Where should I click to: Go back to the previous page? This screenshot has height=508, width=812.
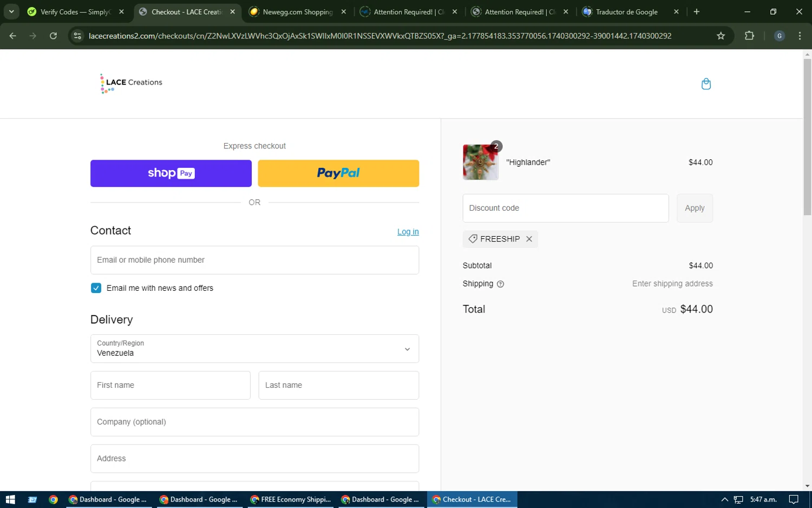click(x=13, y=36)
